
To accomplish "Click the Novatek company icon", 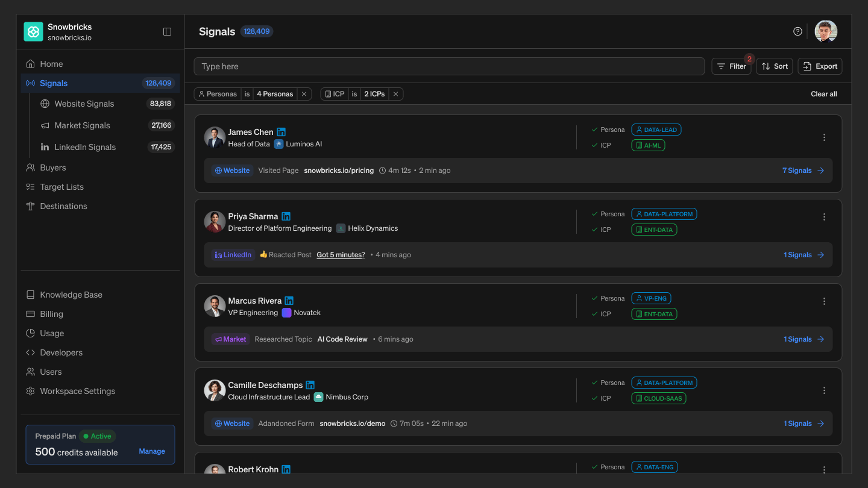I will tap(286, 313).
